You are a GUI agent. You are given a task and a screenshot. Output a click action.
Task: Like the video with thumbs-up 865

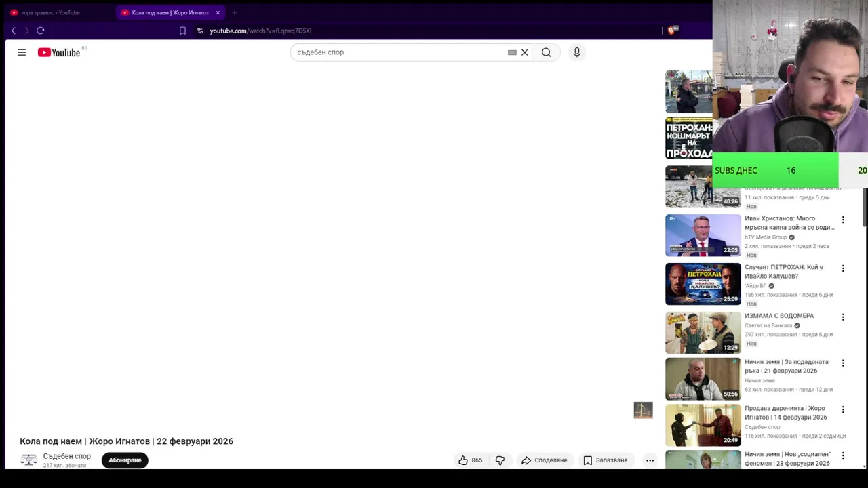470,460
